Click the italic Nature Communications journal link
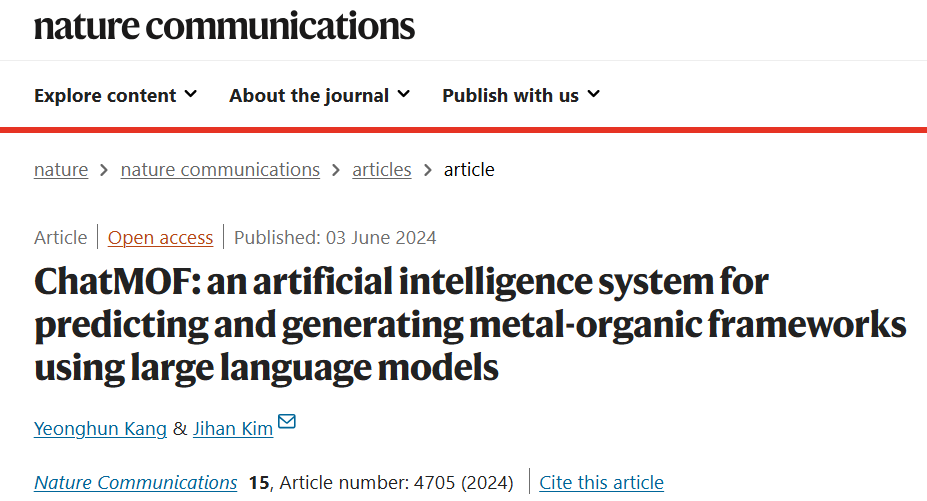Viewport: 927px width, 501px height. (135, 483)
